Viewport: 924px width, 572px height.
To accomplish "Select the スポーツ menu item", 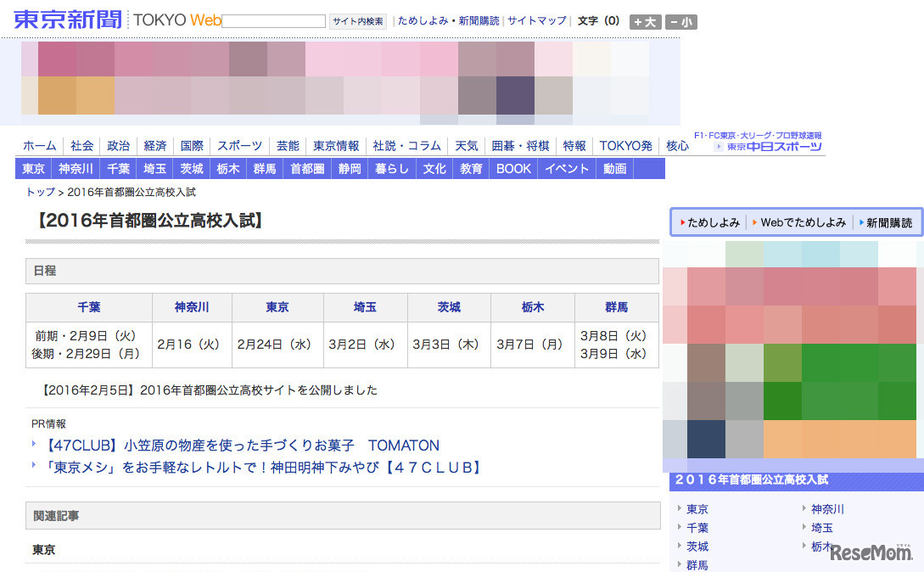I will click(238, 145).
